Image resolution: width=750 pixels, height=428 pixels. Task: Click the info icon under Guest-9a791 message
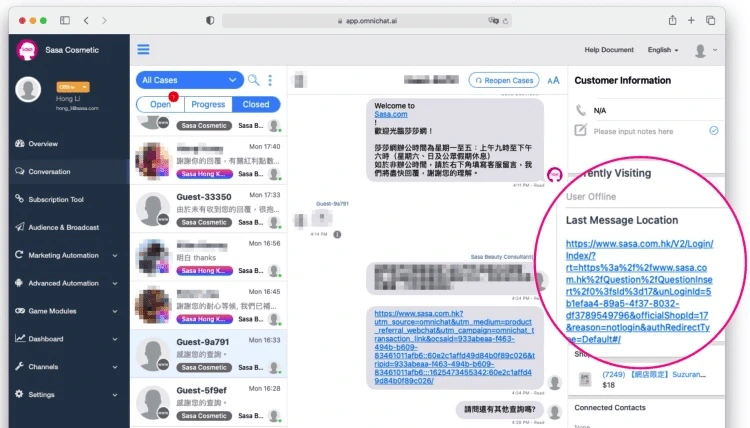point(337,234)
